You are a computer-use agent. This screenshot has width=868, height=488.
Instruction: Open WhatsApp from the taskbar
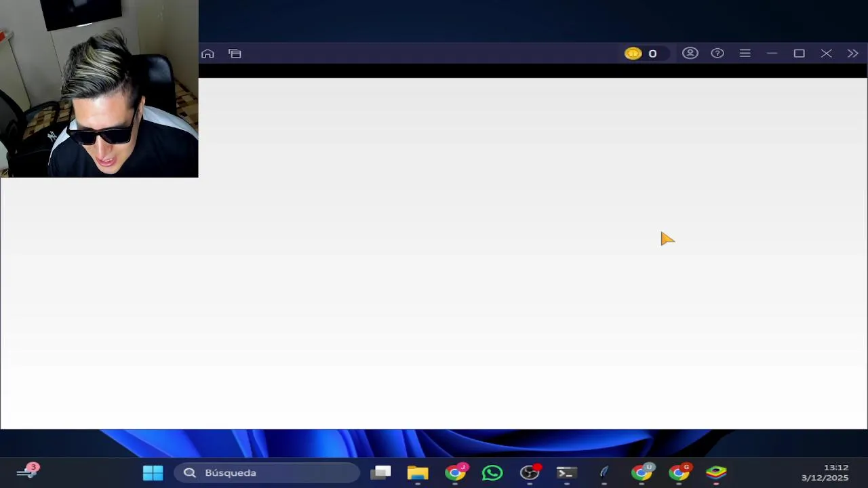click(492, 472)
